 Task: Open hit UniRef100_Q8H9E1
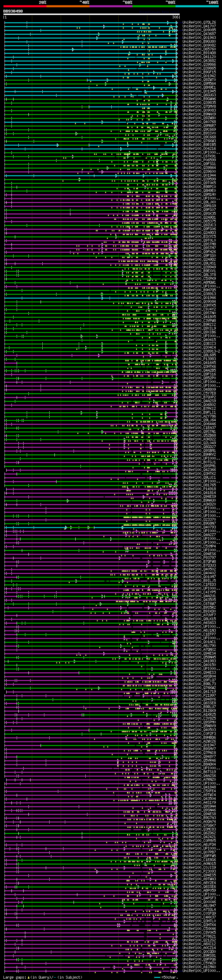pyautogui.click(x=199, y=88)
